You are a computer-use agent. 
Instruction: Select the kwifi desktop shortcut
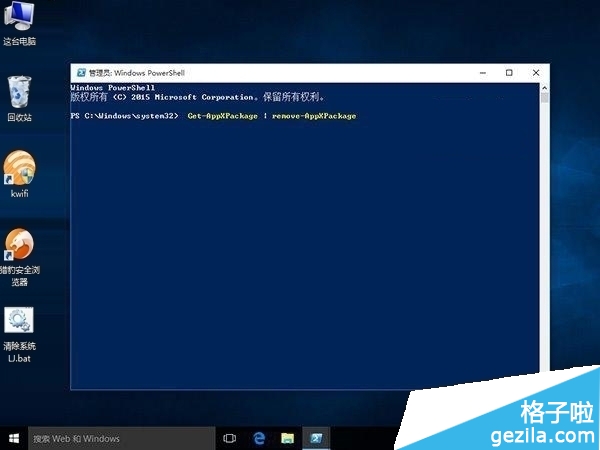coord(19,174)
